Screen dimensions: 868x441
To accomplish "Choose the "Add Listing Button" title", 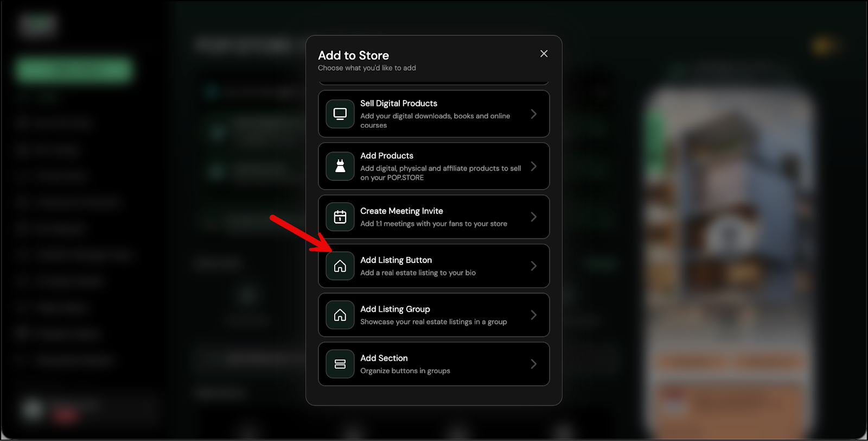I will [x=396, y=260].
